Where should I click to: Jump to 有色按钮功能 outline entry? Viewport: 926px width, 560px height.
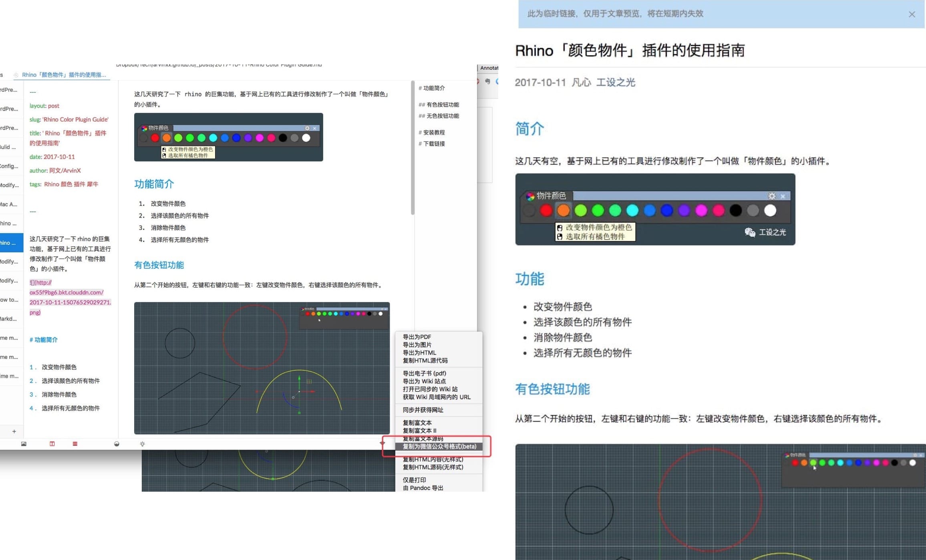(x=442, y=105)
